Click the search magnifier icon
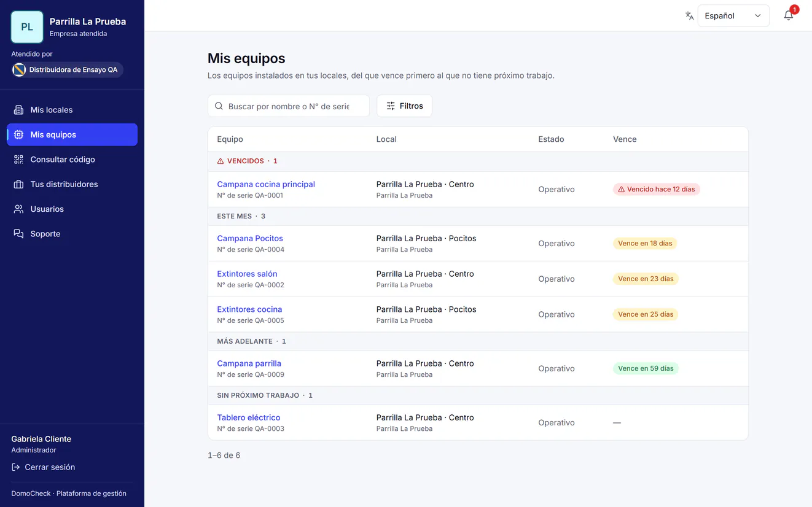This screenshot has height=507, width=812. 219,106
